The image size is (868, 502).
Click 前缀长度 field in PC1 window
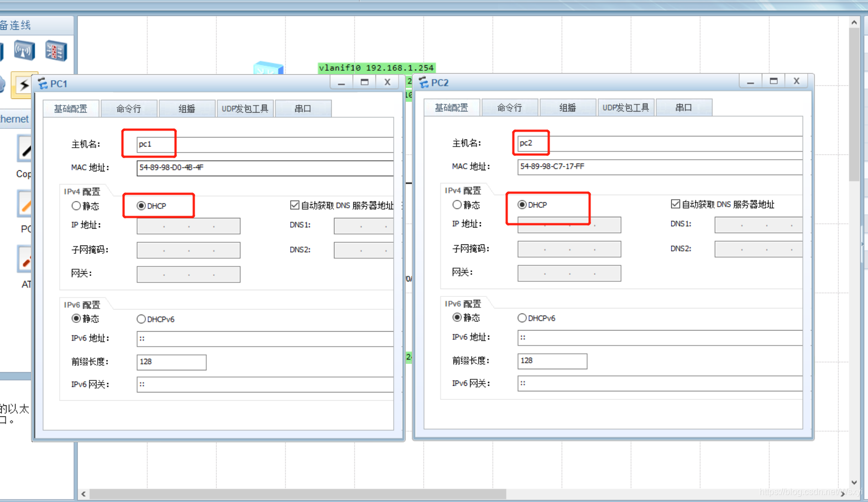[x=171, y=362]
